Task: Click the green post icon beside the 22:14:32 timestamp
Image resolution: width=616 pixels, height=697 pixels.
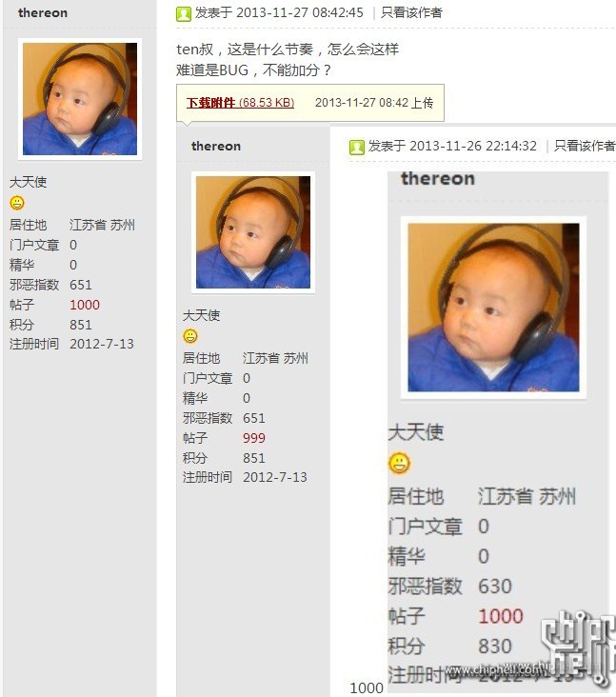Action: tap(356, 147)
